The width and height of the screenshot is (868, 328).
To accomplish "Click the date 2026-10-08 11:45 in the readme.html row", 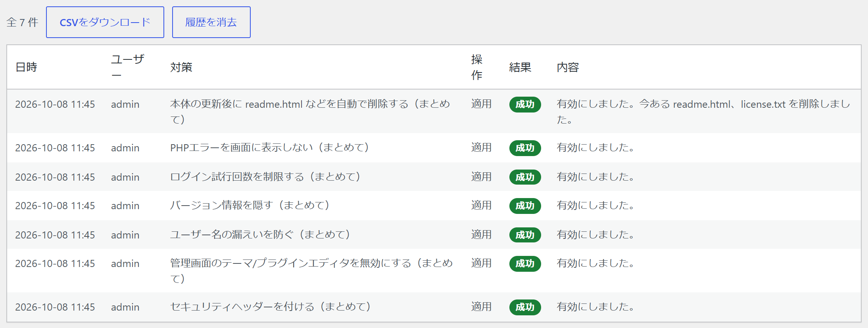I will 55,104.
